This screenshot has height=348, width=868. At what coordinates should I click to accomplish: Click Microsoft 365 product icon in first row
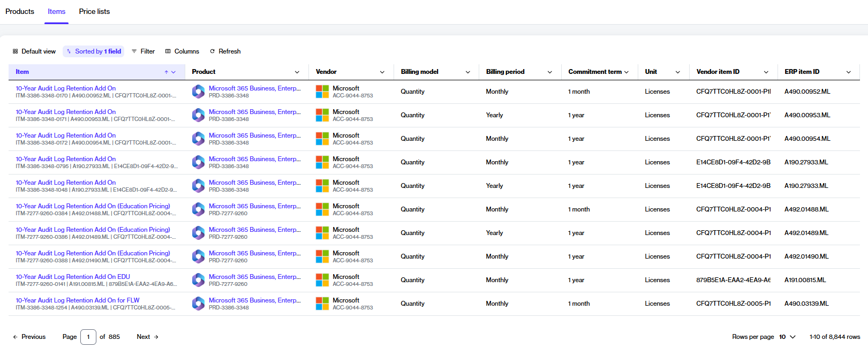pyautogui.click(x=199, y=92)
